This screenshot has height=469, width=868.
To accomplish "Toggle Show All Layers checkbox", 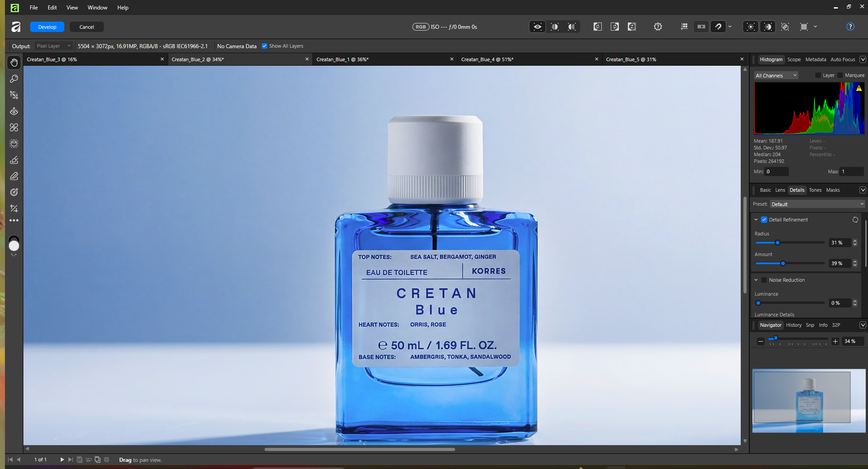I will point(264,46).
